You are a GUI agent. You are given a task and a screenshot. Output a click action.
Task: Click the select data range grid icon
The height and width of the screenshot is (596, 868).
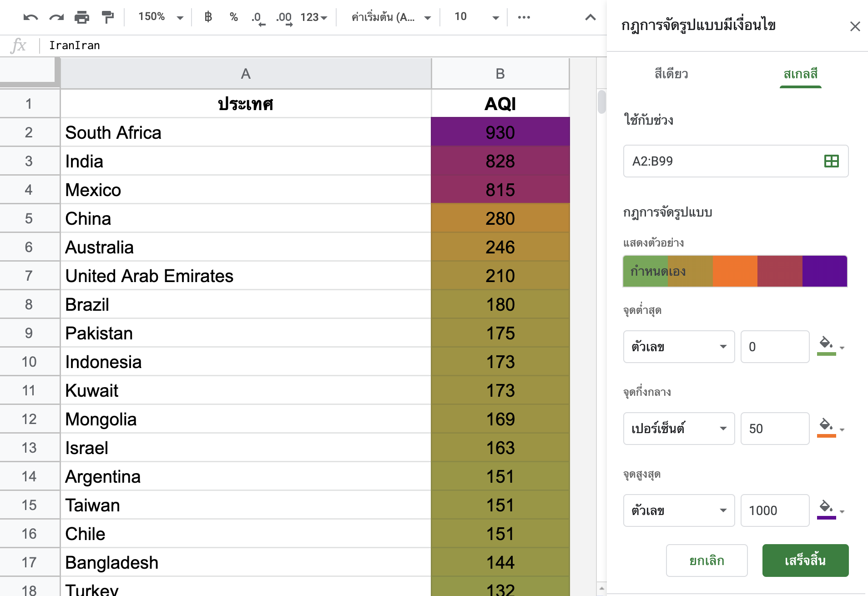(x=832, y=161)
